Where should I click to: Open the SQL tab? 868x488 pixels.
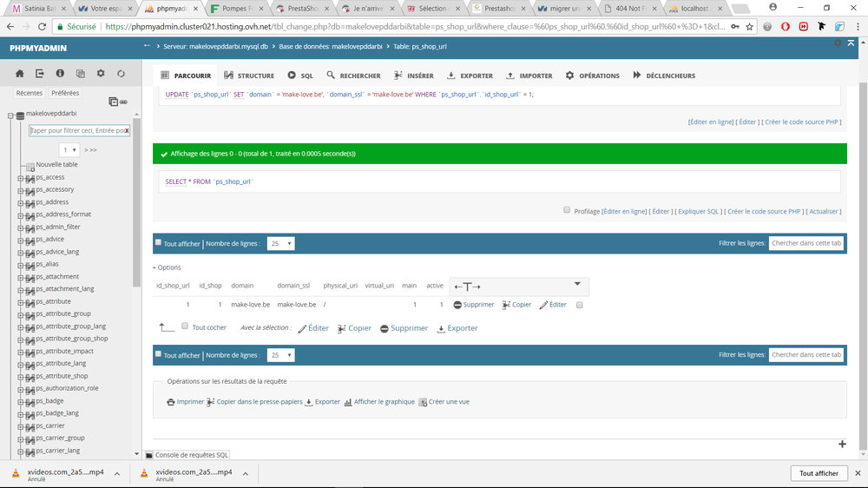coord(300,76)
